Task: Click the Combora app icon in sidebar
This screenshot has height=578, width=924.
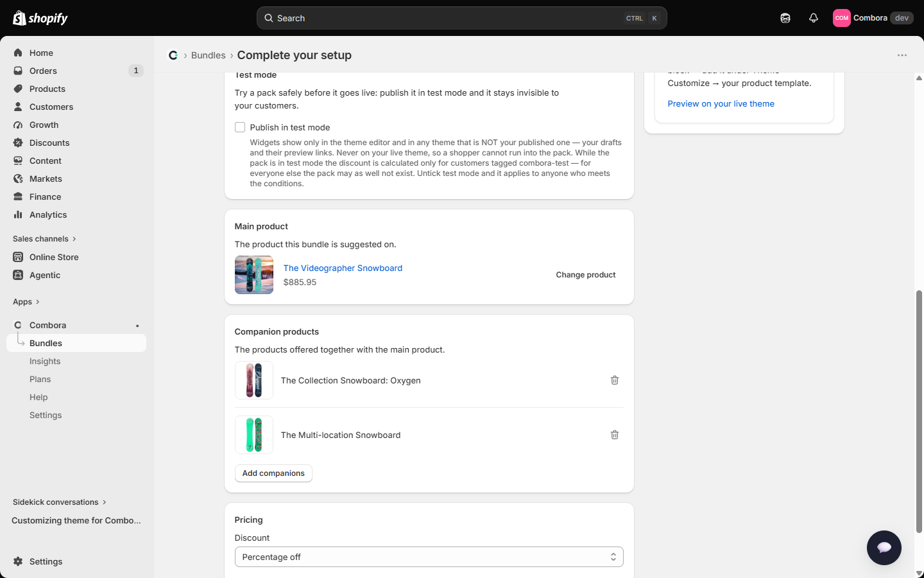Action: 18,325
